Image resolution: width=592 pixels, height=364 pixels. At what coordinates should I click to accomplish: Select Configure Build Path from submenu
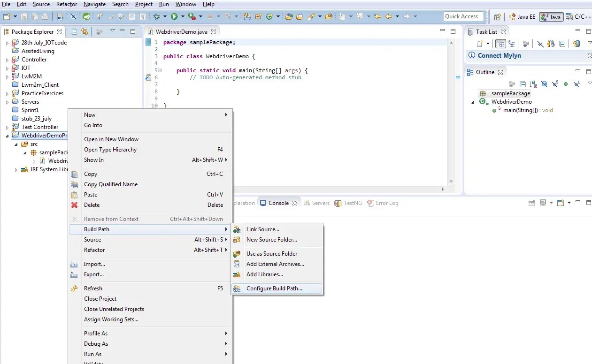pos(274,288)
